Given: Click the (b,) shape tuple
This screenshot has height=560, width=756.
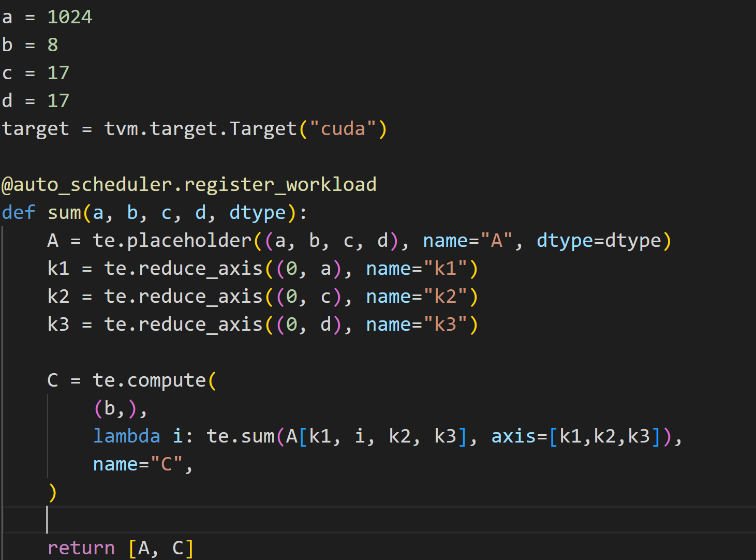Looking at the screenshot, I should click(115, 408).
